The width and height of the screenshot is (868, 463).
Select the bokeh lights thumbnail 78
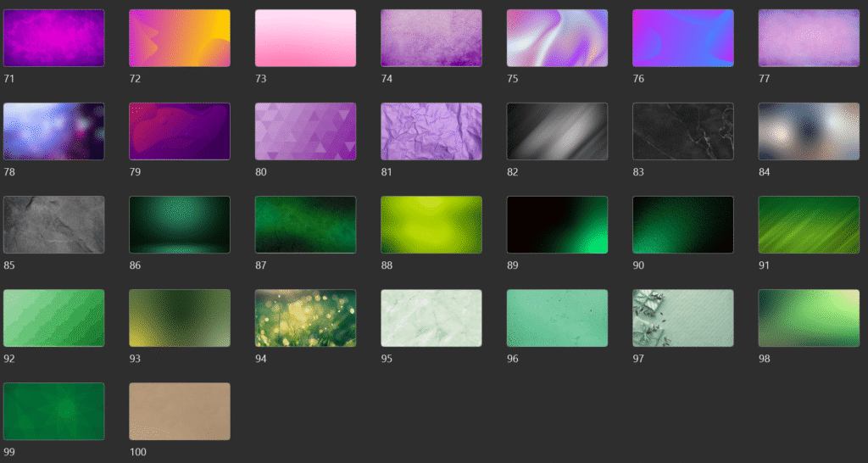(54, 131)
